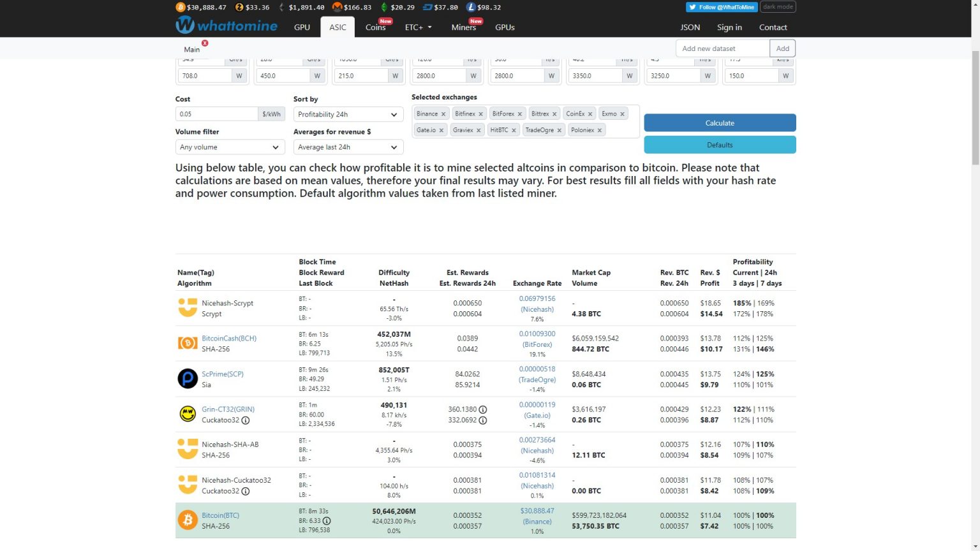Click the Nicehash-SHA-AB logo
This screenshot has height=551, width=980.
(x=188, y=449)
